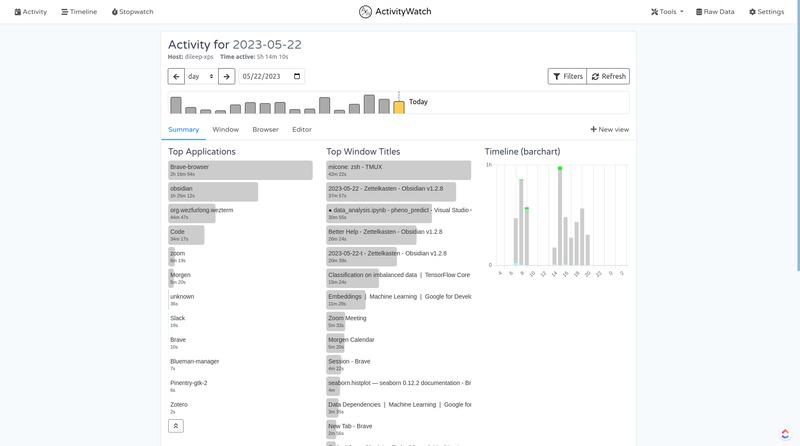Go to previous day with left arrow
The width and height of the screenshot is (800, 446).
tap(176, 76)
